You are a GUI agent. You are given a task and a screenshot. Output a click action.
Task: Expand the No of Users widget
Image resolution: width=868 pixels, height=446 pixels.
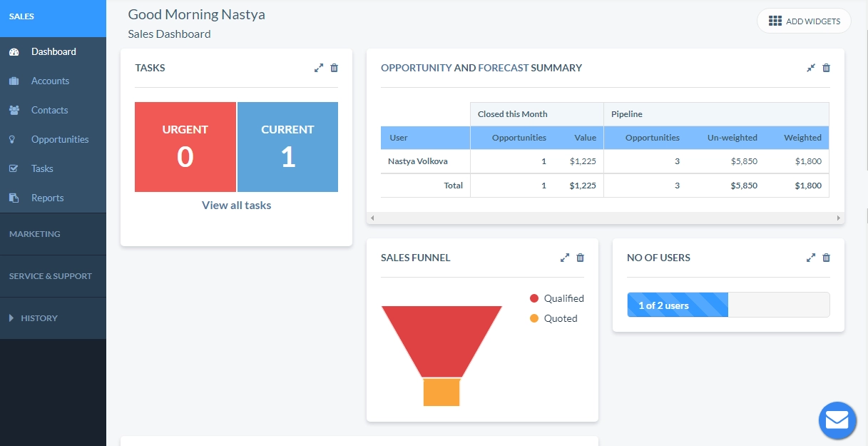point(810,258)
